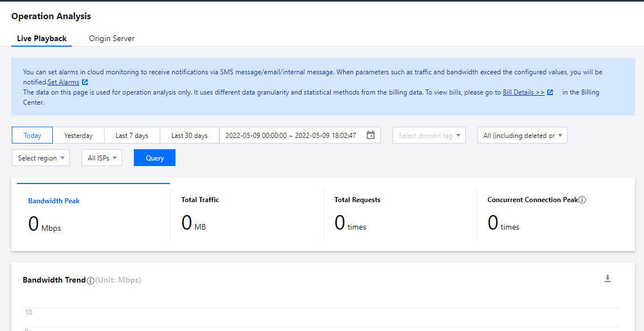Screen dimensions: 644x331
Task: Open the calendar date picker icon
Action: coord(370,135)
